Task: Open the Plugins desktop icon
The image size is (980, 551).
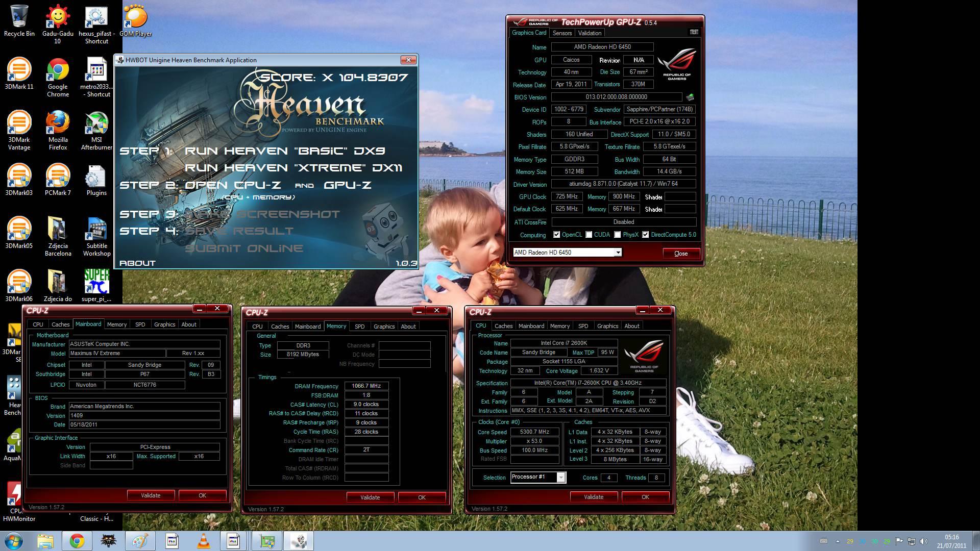Action: pos(96,180)
